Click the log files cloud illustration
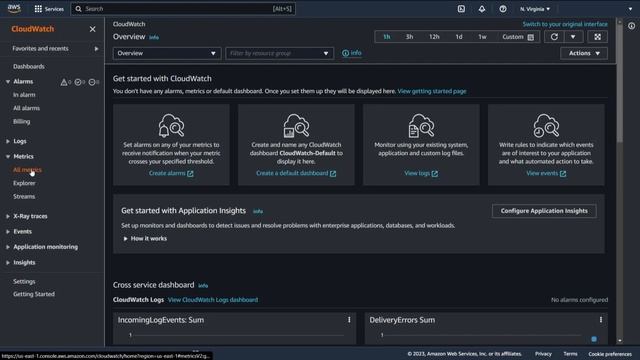The image size is (640, 360). click(421, 125)
